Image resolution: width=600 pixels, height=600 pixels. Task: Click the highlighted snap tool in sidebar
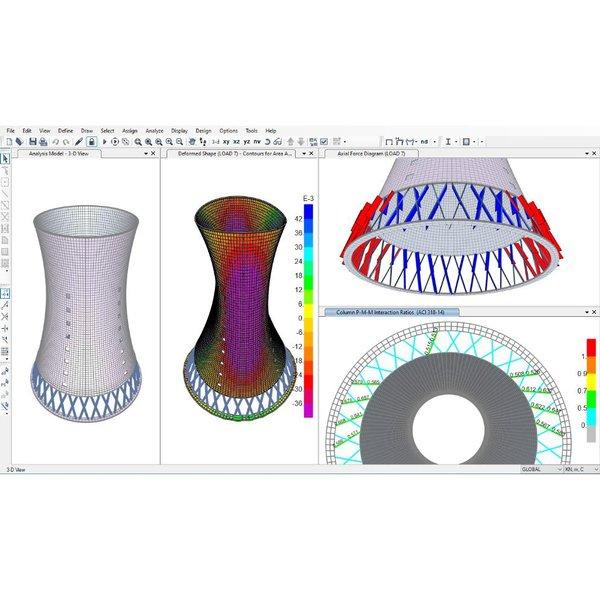pos(5,293)
